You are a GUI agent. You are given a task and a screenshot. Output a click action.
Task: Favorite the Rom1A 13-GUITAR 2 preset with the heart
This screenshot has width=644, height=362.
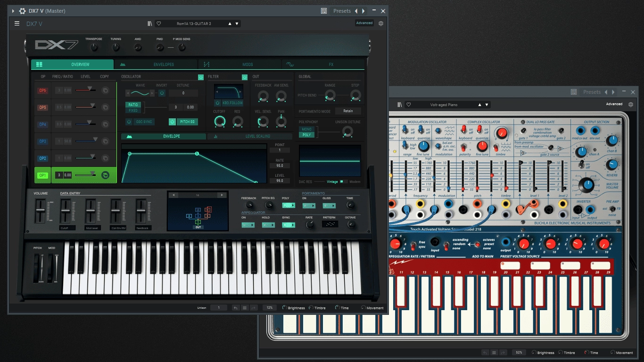159,24
